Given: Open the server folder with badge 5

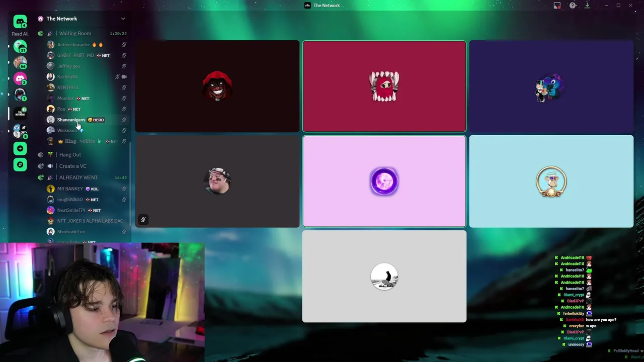Looking at the screenshot, I should coord(20,131).
